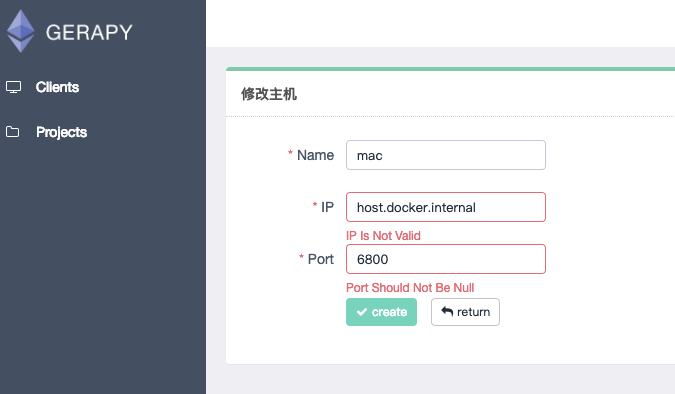Viewport: 675px width, 394px height.
Task: Click the folder icon beside Projects
Action: coord(12,131)
